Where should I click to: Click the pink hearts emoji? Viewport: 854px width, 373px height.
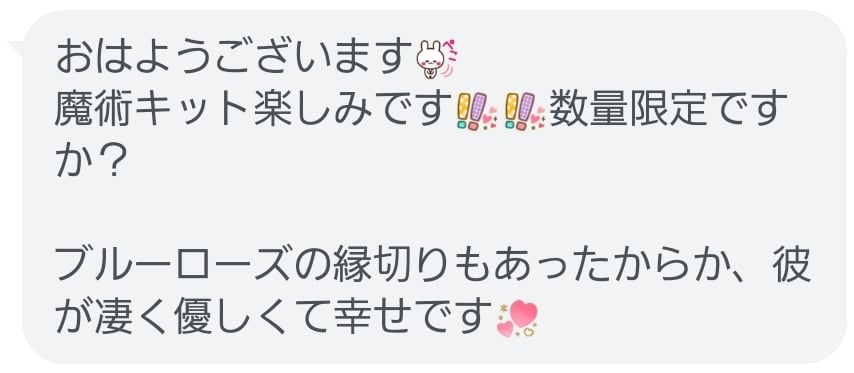click(x=517, y=318)
